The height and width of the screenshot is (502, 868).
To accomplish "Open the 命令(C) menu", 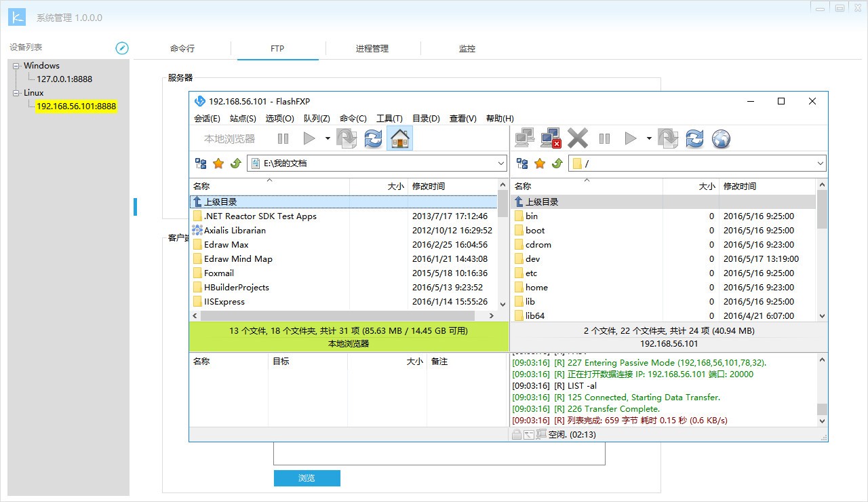I will [x=353, y=119].
